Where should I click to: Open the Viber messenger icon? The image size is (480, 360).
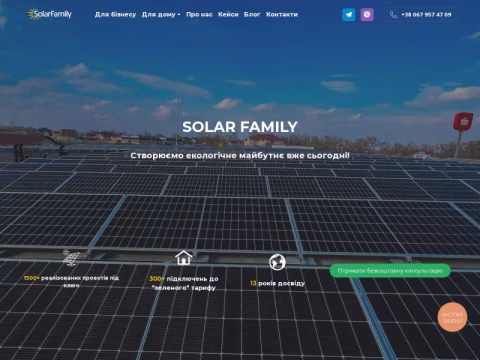pos(367,15)
